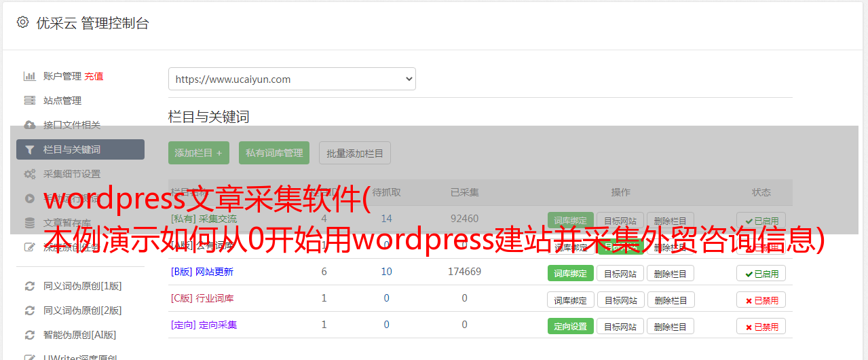This screenshot has width=868, height=360.
Task: Toggle 已启用 status for 网站更新 row
Action: click(761, 274)
